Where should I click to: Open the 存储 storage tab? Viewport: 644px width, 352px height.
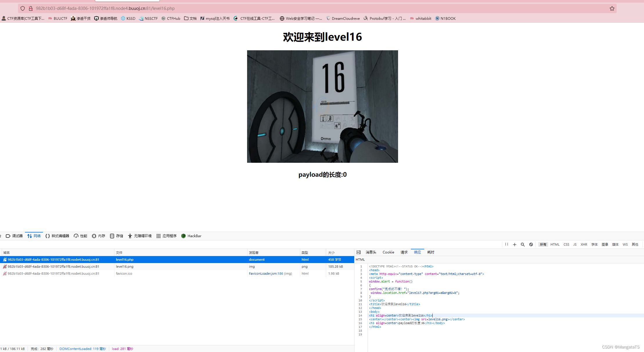[116, 236]
